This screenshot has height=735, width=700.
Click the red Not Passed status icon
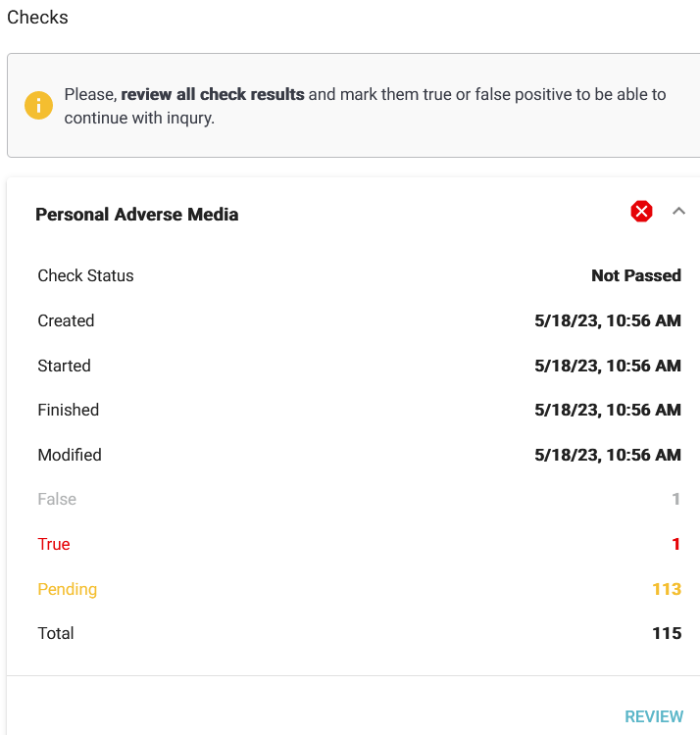coord(641,212)
